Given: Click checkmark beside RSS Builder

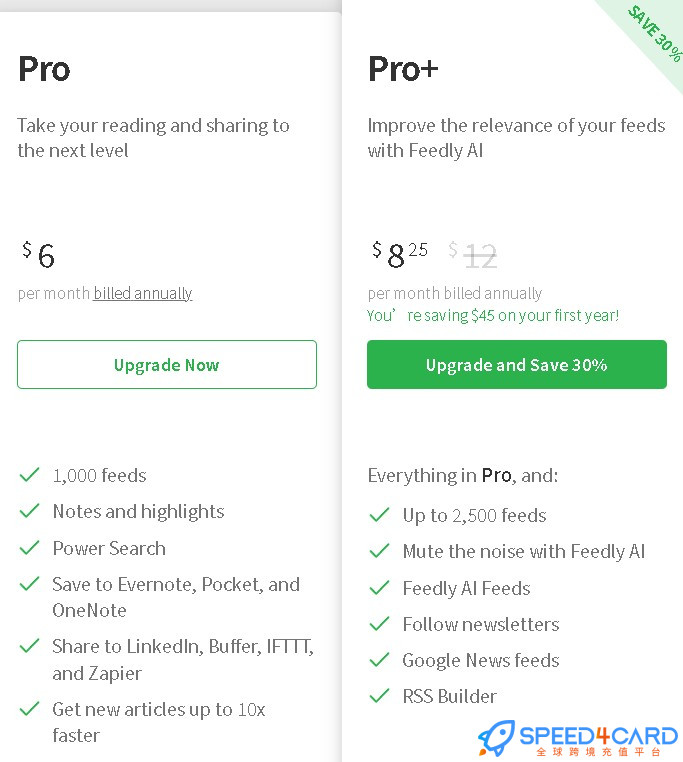Looking at the screenshot, I should click(x=379, y=696).
